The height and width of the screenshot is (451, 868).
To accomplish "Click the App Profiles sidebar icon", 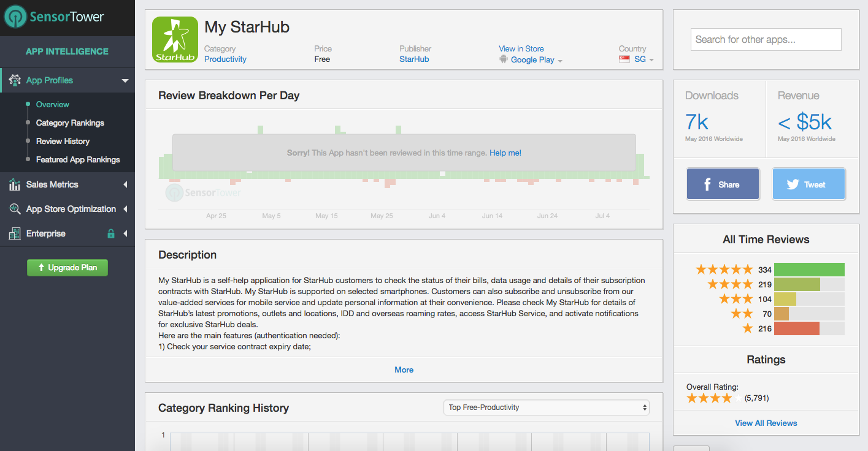I will click(x=15, y=80).
